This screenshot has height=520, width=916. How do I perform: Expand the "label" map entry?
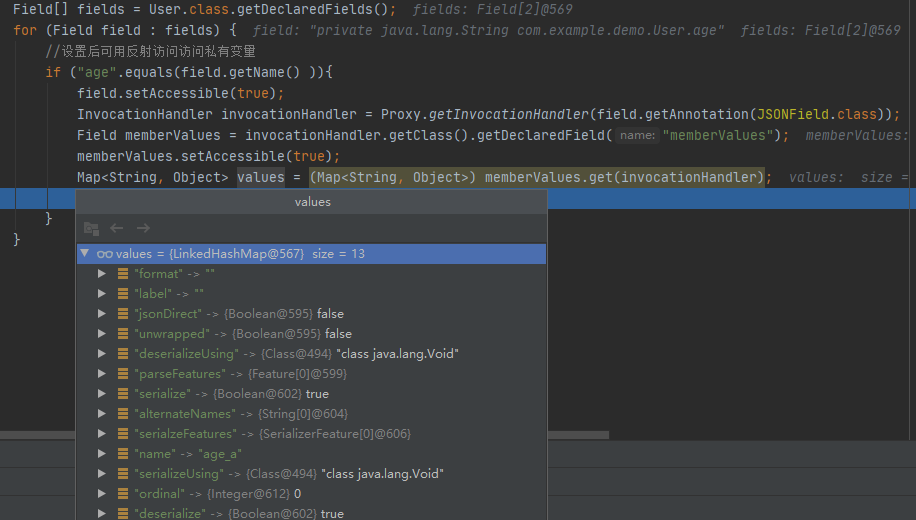click(x=102, y=293)
